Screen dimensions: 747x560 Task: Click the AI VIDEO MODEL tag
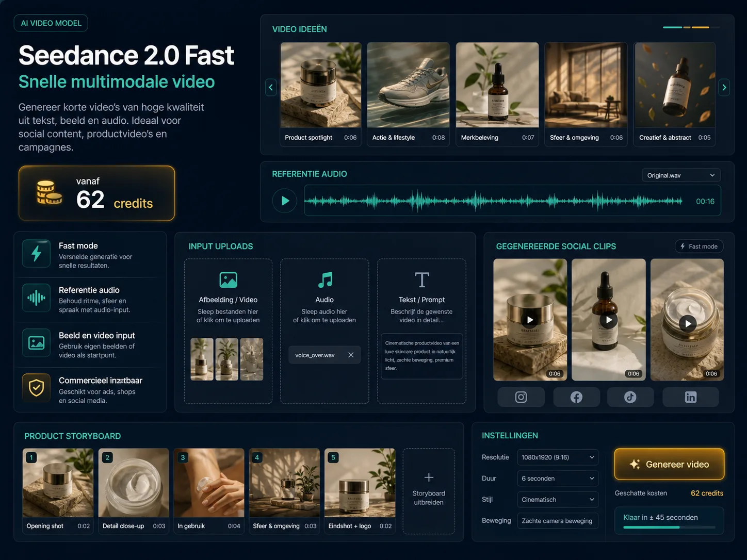tap(51, 23)
